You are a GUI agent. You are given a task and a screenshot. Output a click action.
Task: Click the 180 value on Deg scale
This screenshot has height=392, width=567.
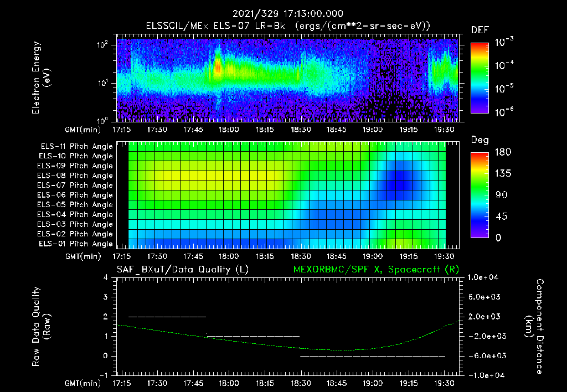click(x=503, y=152)
